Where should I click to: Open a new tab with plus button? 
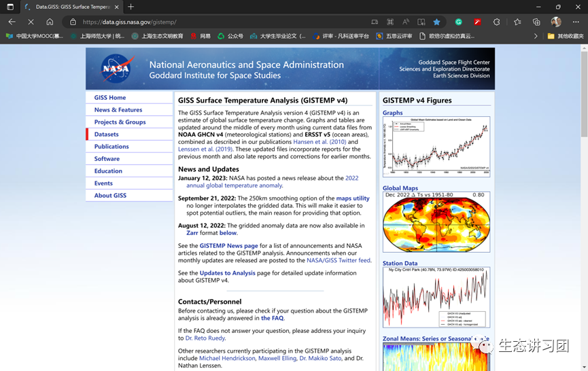131,7
